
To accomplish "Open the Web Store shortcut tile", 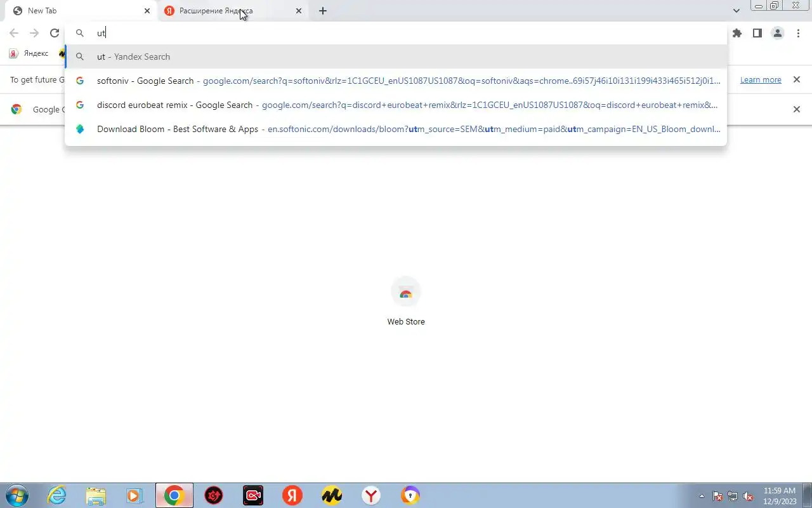I will [x=406, y=292].
